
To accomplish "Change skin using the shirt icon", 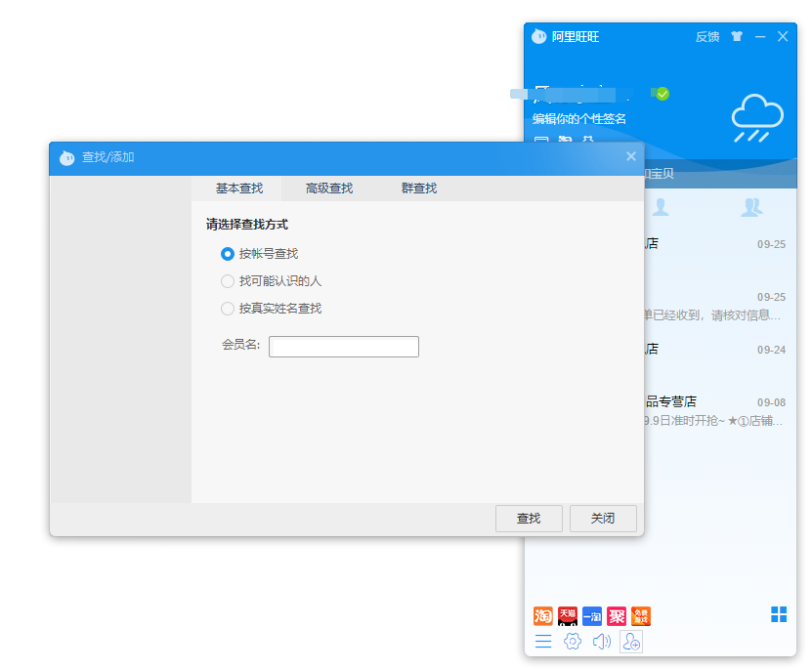I will coord(737,36).
